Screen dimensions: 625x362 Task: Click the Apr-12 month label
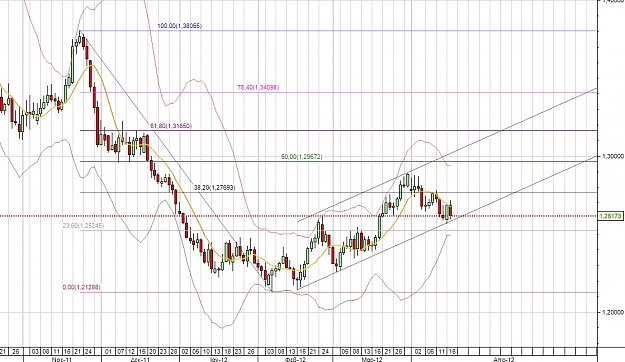[504, 360]
